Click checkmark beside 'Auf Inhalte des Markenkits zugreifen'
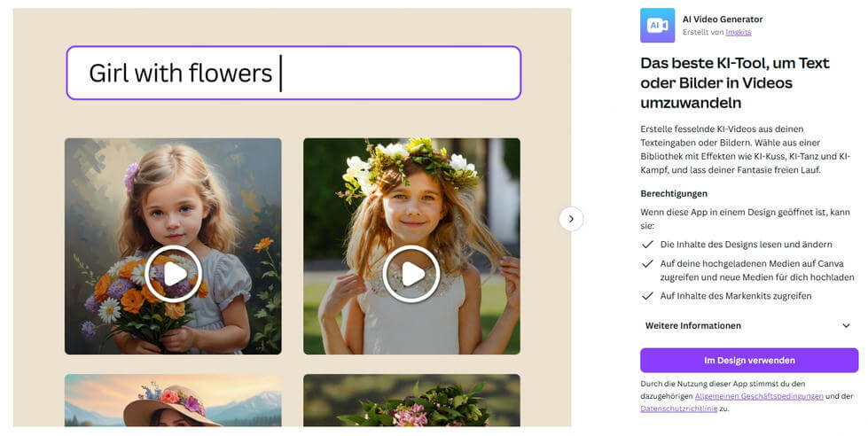868x436 pixels. click(647, 296)
